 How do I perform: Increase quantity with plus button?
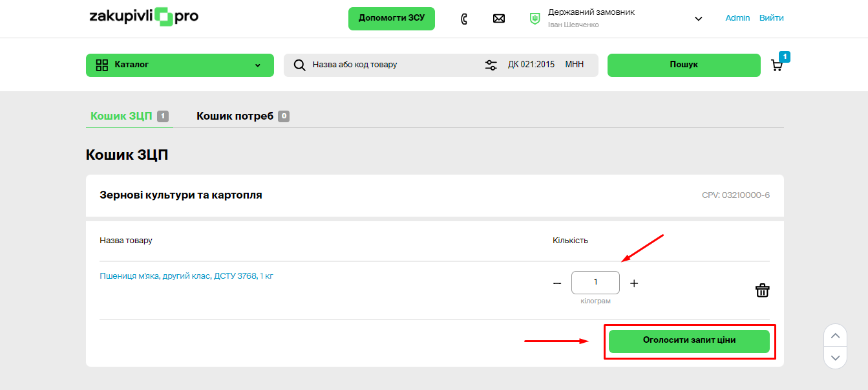(x=634, y=283)
